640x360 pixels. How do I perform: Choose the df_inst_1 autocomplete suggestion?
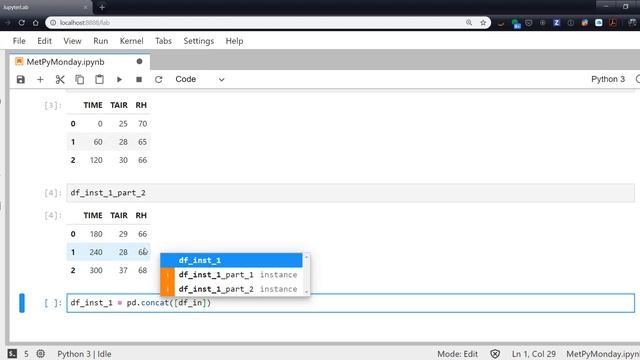pyautogui.click(x=231, y=260)
